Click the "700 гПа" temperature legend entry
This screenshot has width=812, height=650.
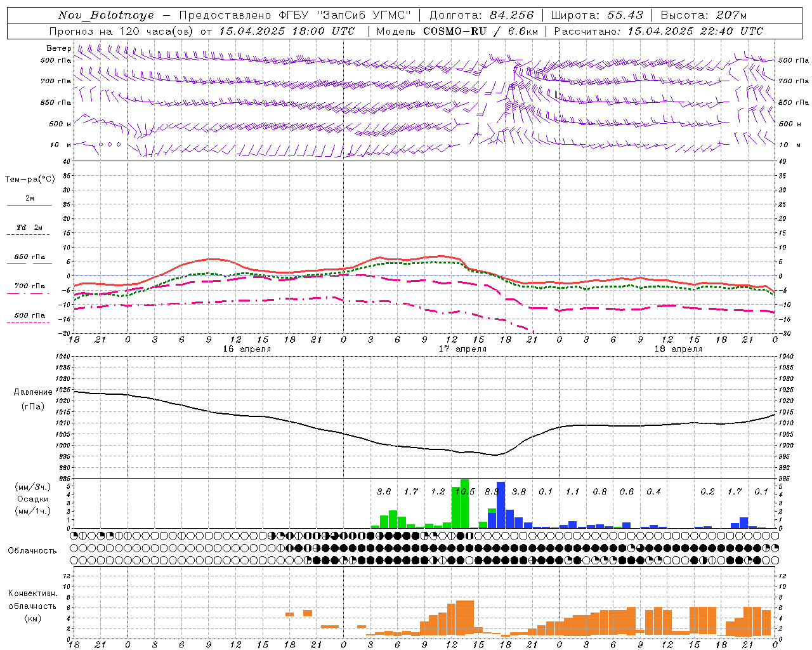click(x=30, y=286)
